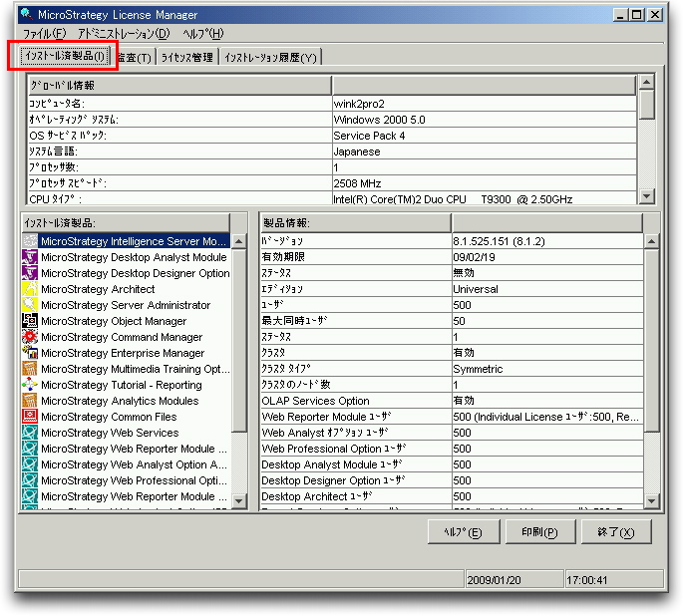Click the Desktop Architect ユーザ row label
This screenshot has height=616, width=683.
[317, 496]
